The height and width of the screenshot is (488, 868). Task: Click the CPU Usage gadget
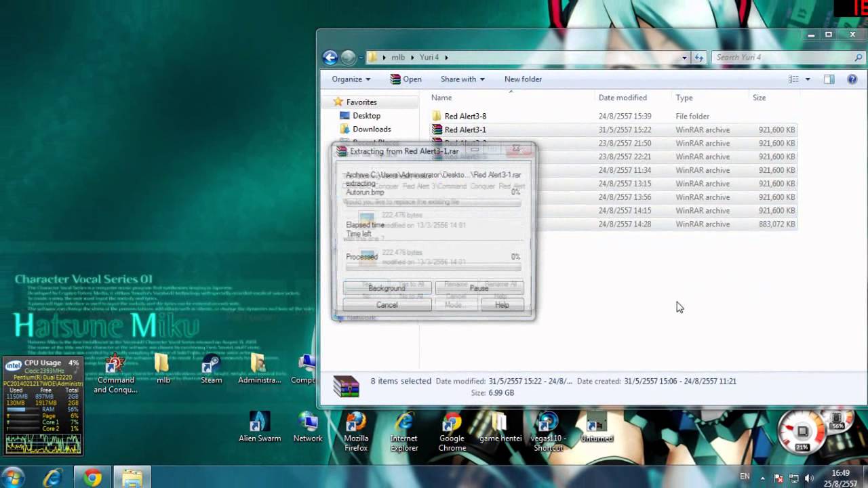coord(43,406)
